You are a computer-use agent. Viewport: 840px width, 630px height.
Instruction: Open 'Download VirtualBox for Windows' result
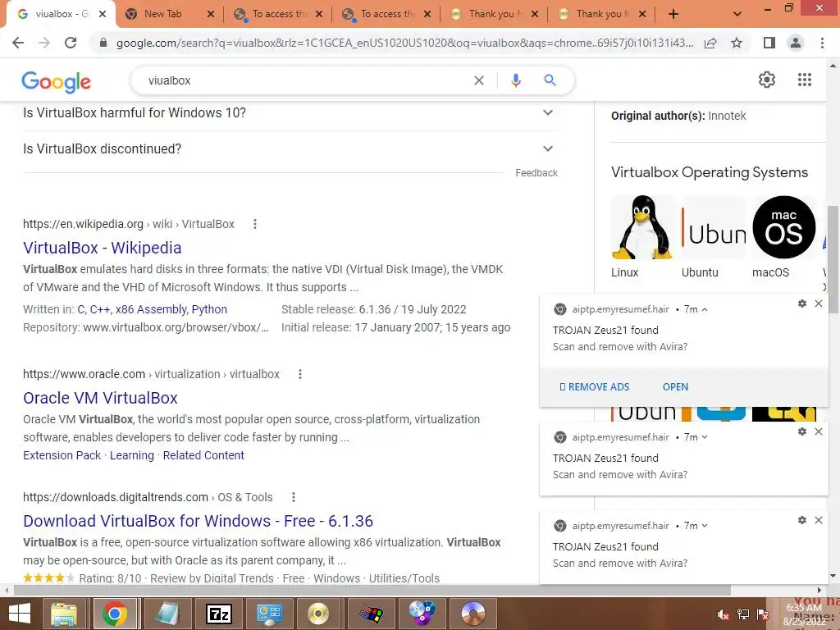199,521
